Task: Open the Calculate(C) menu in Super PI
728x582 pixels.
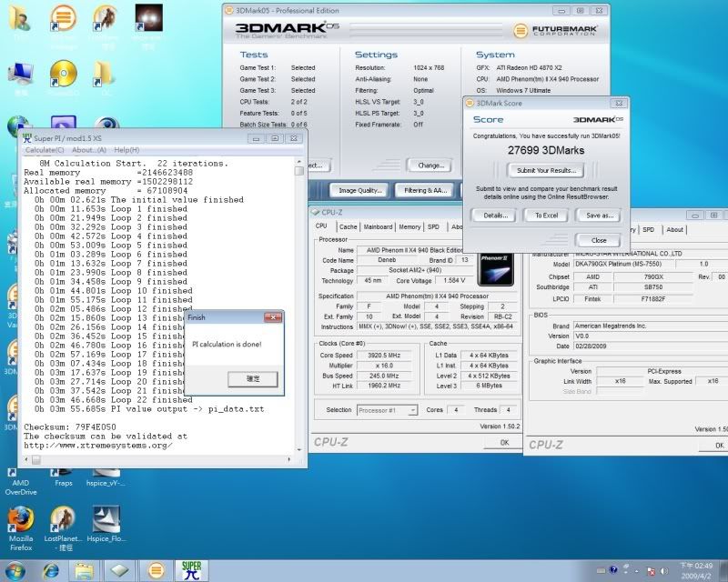Action: pyautogui.click(x=45, y=150)
